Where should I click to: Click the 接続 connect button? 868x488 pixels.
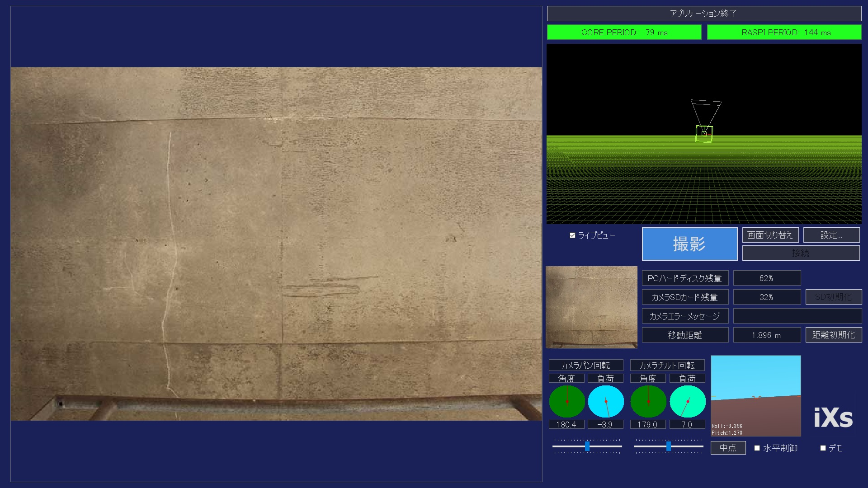[x=801, y=253]
